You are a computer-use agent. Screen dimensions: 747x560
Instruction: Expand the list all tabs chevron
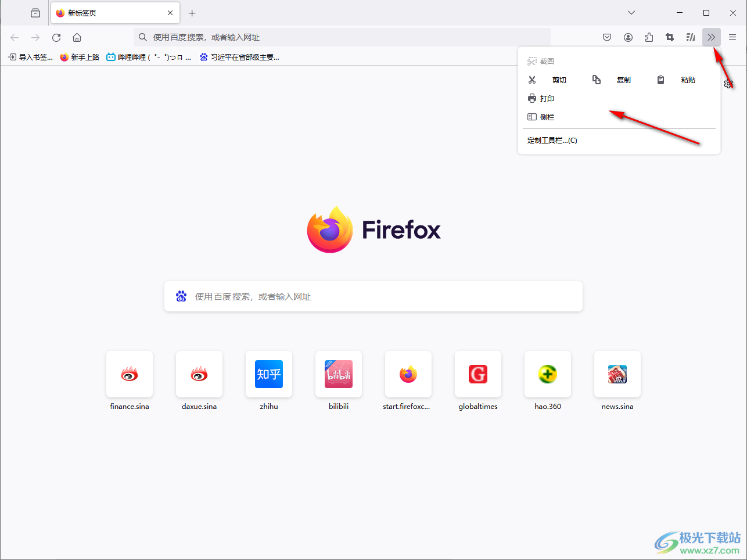[631, 13]
